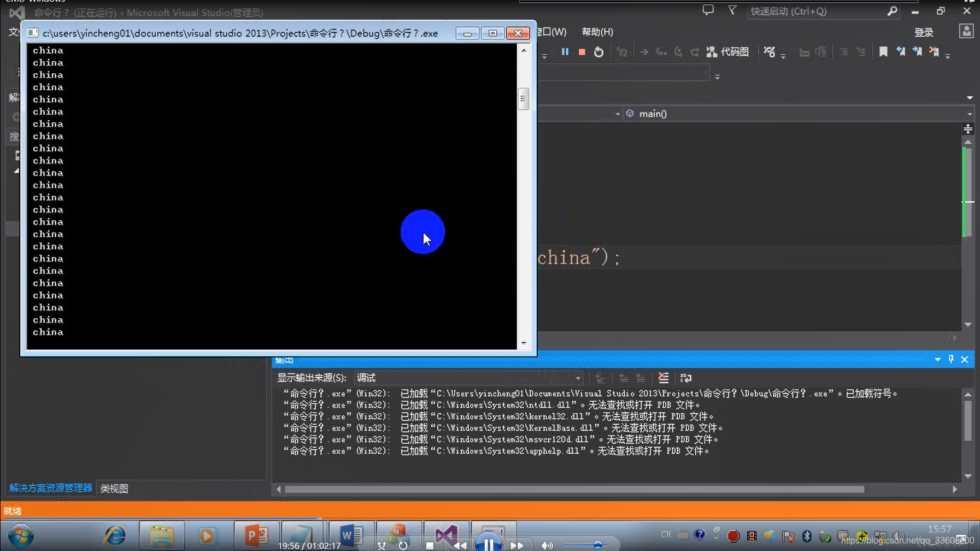Close the Output panel
This screenshot has height=551, width=980.
point(965,360)
